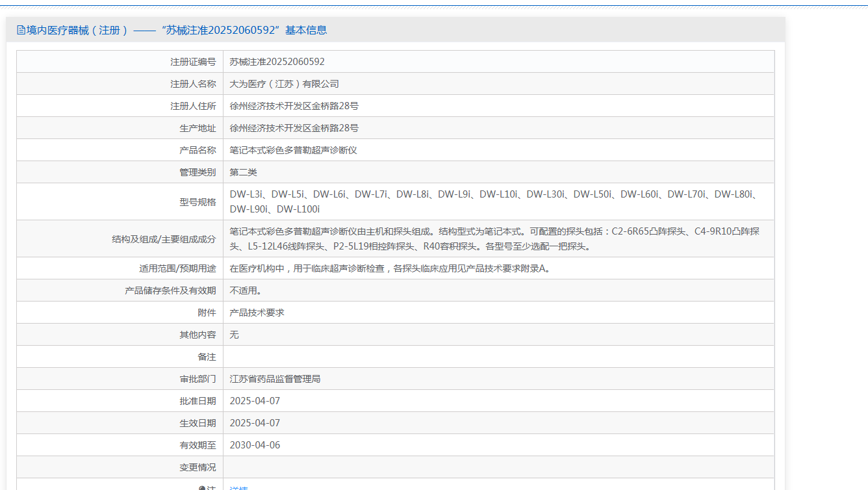Select the date in the 生效日期 row
The image size is (868, 490).
pos(255,423)
